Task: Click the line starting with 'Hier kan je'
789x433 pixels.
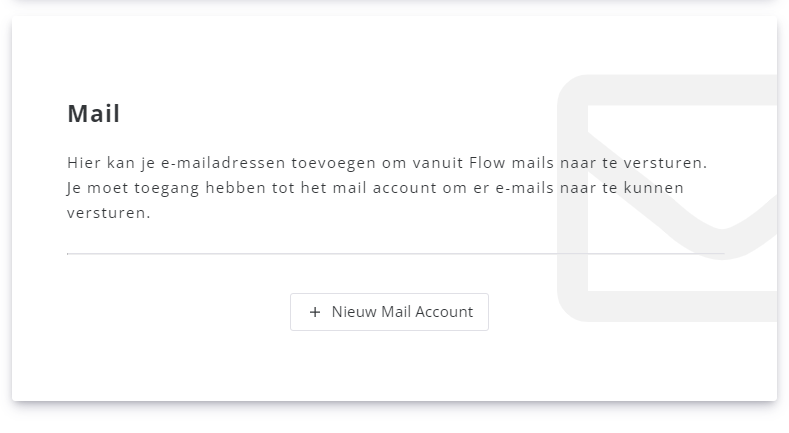Action: click(x=387, y=162)
